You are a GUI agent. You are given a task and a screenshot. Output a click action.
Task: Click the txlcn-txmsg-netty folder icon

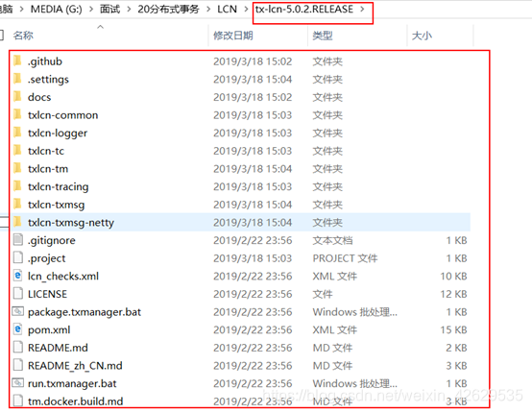(17, 222)
